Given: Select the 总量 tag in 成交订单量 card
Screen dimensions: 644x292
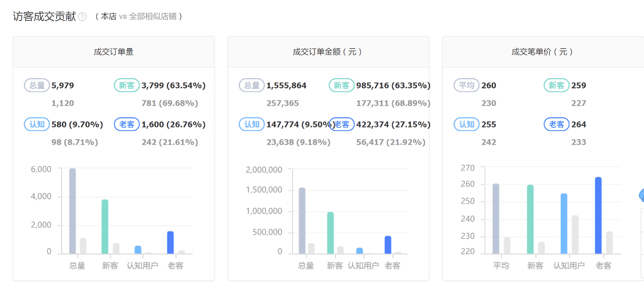Looking at the screenshot, I should click(37, 85).
